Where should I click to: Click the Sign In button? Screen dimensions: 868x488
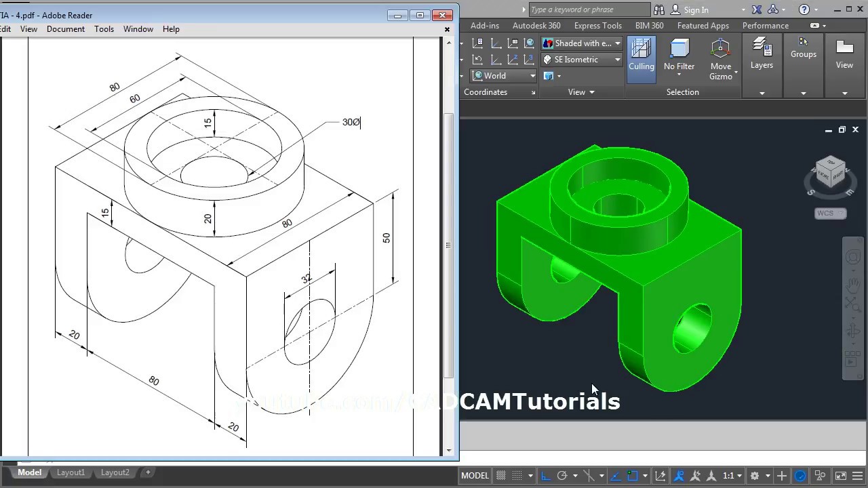[x=696, y=9]
